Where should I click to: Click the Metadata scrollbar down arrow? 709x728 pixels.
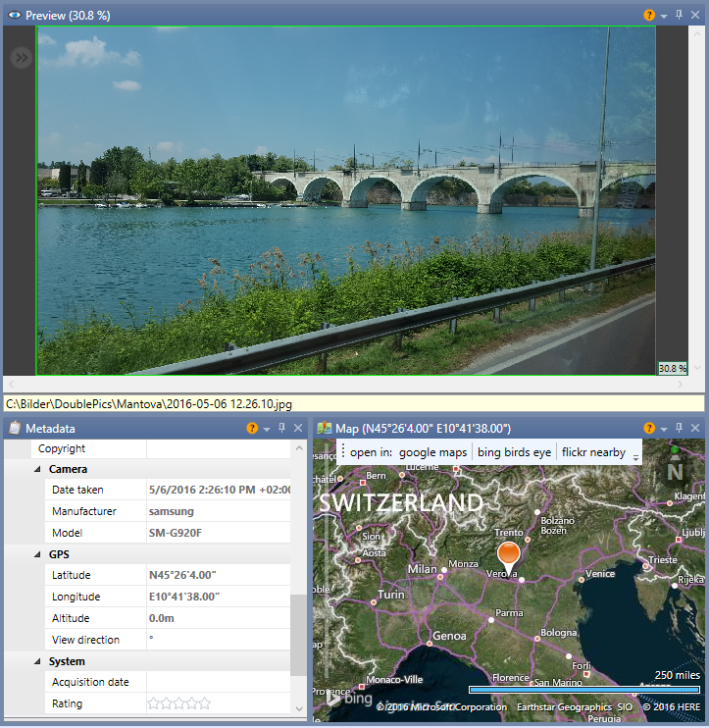point(299,709)
